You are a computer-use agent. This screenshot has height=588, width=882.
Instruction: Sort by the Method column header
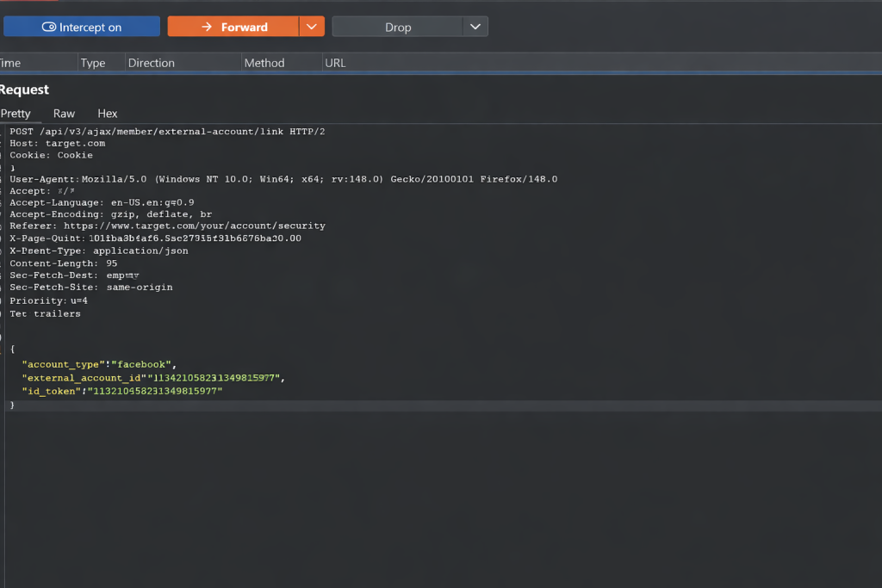264,63
